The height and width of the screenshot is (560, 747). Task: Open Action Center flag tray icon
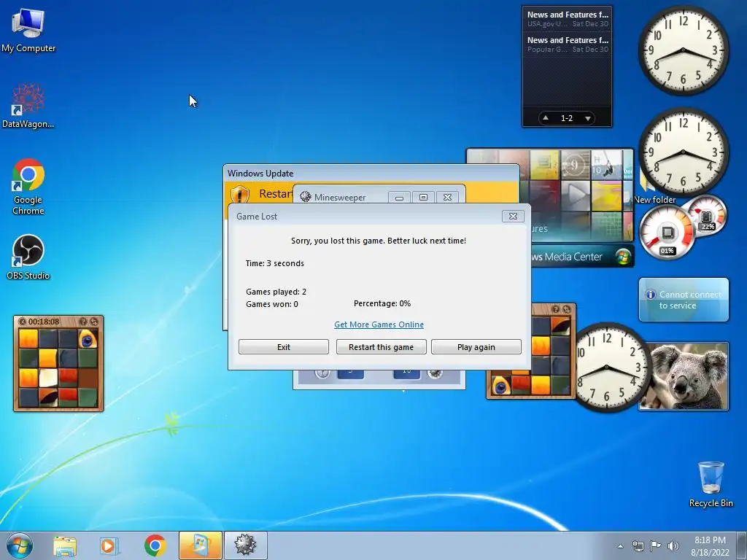pos(656,546)
